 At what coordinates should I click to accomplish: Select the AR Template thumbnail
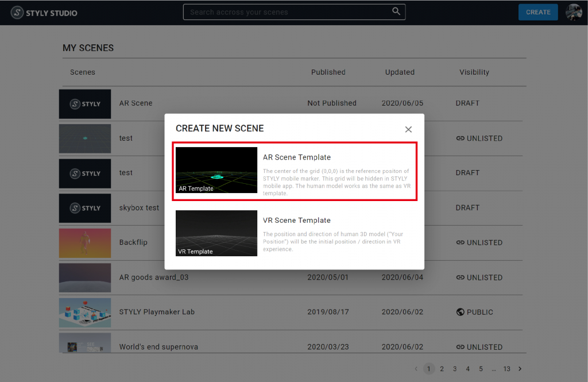point(216,170)
